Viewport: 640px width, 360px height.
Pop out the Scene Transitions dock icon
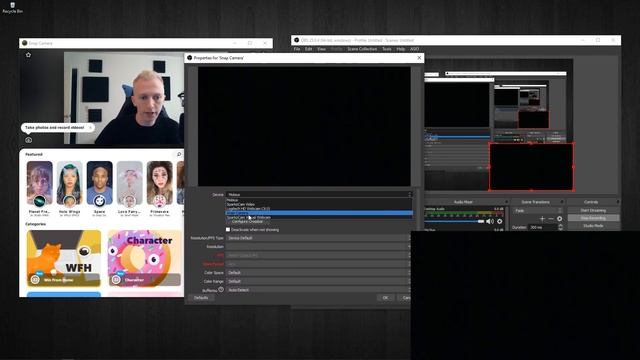pyautogui.click(x=562, y=202)
